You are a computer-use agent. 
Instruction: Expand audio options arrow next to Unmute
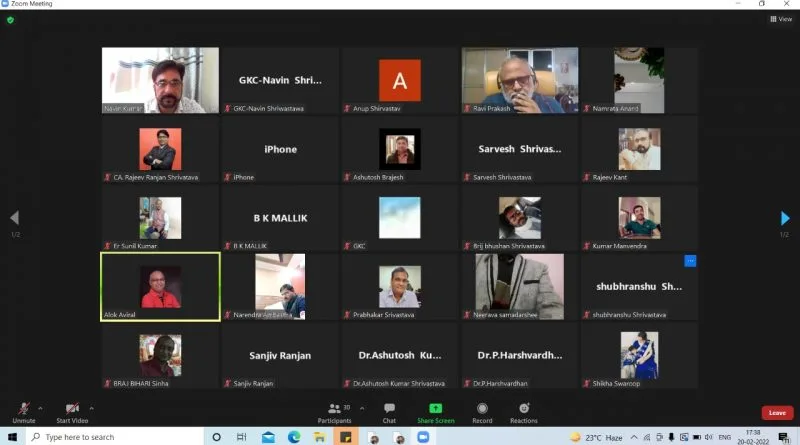point(40,407)
